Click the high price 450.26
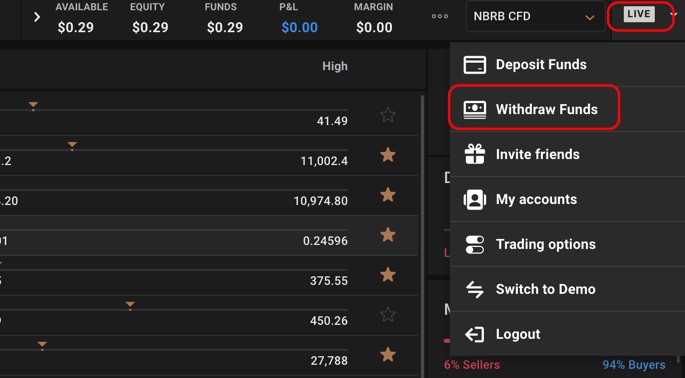685x378 pixels. tap(329, 321)
